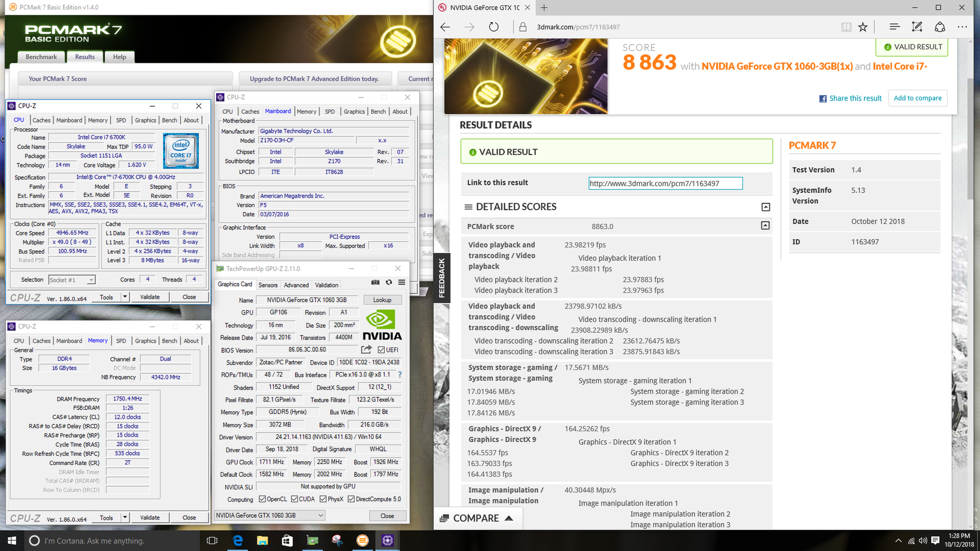
Task: Toggle the UEFI checkbox in GPU-Z
Action: 381,350
